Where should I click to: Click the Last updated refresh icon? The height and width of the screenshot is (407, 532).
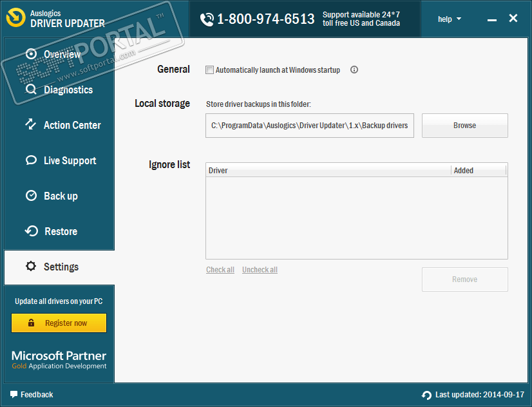426,395
